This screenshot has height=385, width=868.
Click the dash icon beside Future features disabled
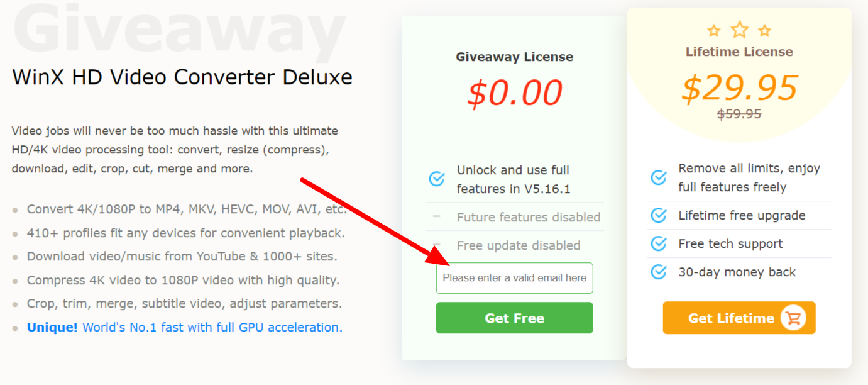click(x=437, y=217)
